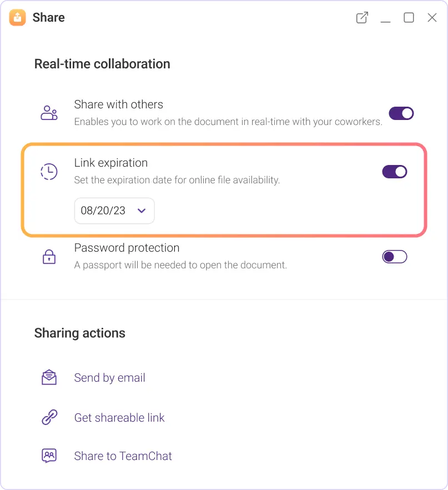448x490 pixels.
Task: Click the people icon beside Share with others
Action: click(49, 113)
